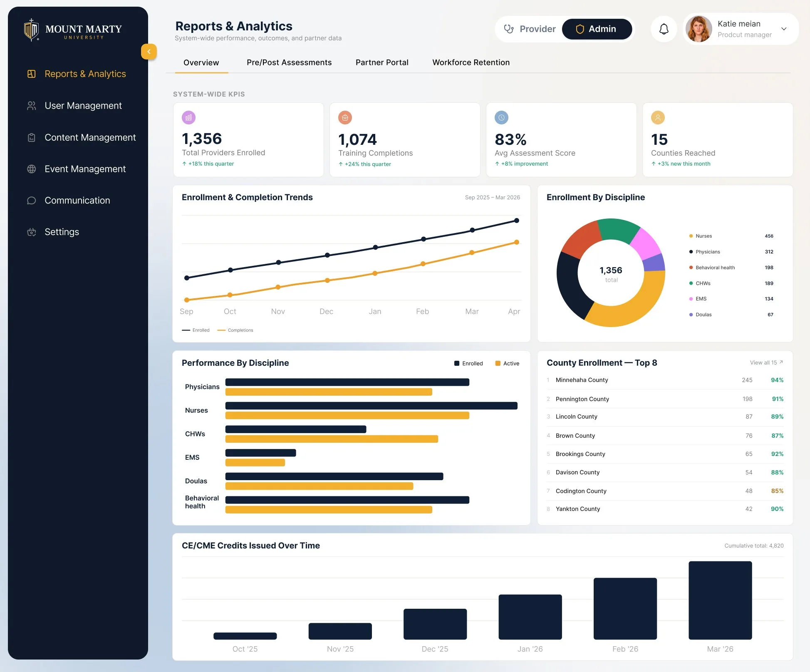Open the Partner Portal tab
This screenshot has height=672, width=810.
pyautogui.click(x=382, y=62)
